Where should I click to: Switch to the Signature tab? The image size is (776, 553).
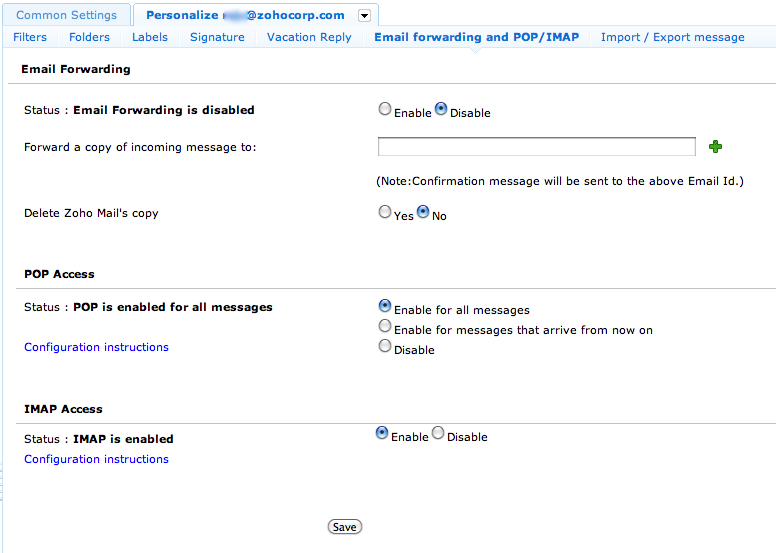point(217,37)
